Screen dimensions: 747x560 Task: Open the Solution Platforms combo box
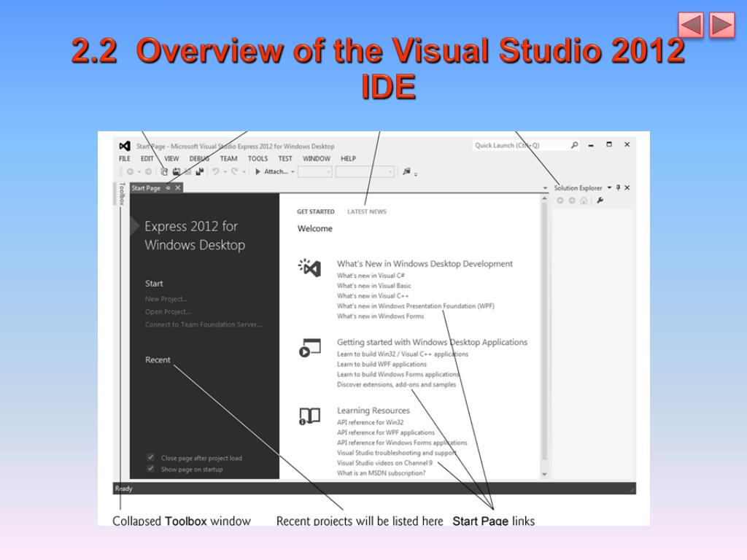click(x=365, y=171)
